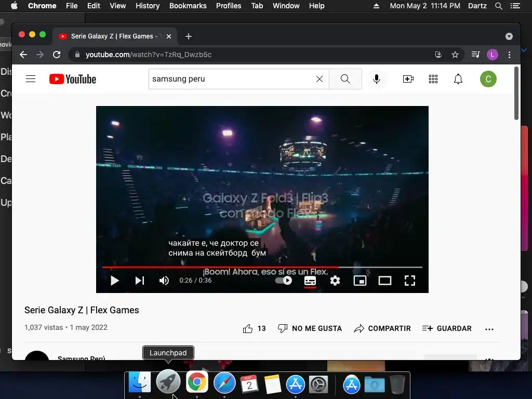Image resolution: width=532 pixels, height=399 pixels.
Task: Open Finder from the Dock
Action: click(x=140, y=382)
